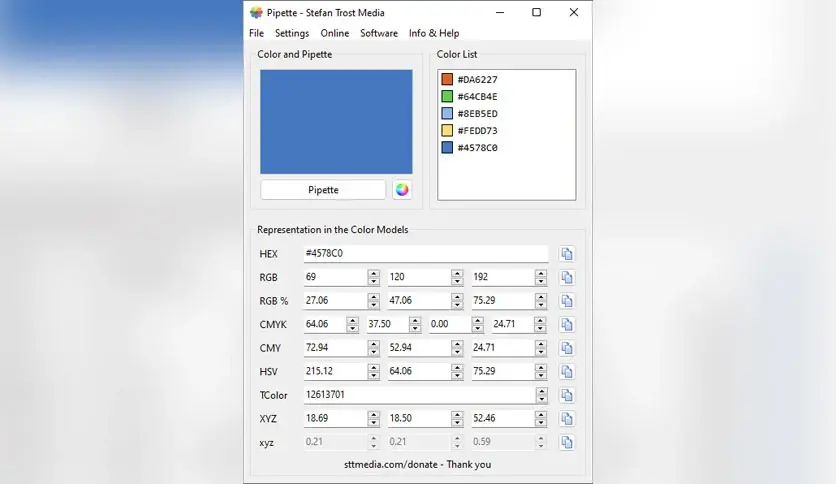Click the CMYK cyan field showing 64.06

(x=325, y=324)
